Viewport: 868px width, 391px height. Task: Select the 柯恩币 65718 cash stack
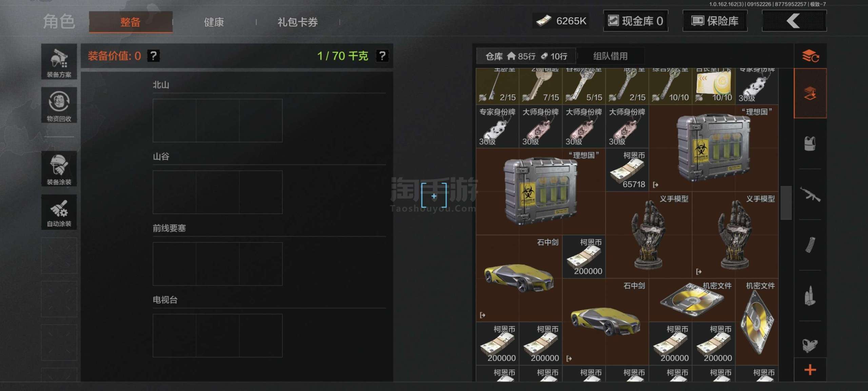(627, 170)
